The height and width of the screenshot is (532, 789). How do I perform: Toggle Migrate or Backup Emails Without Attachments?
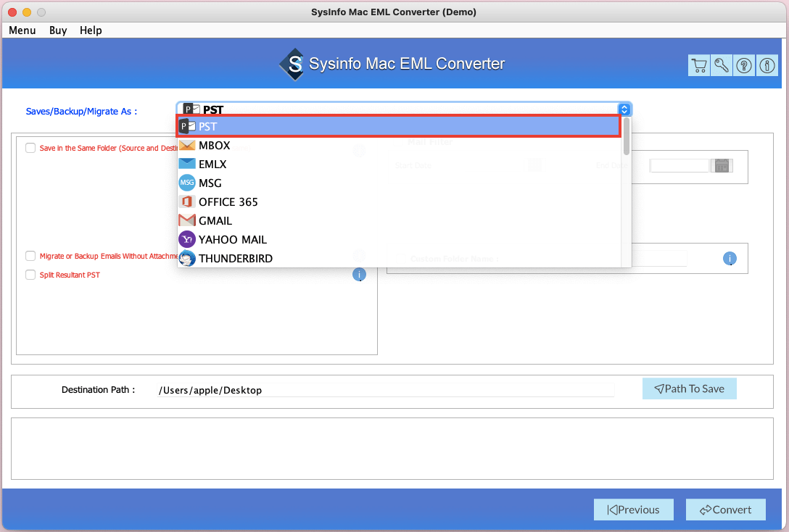tap(30, 256)
